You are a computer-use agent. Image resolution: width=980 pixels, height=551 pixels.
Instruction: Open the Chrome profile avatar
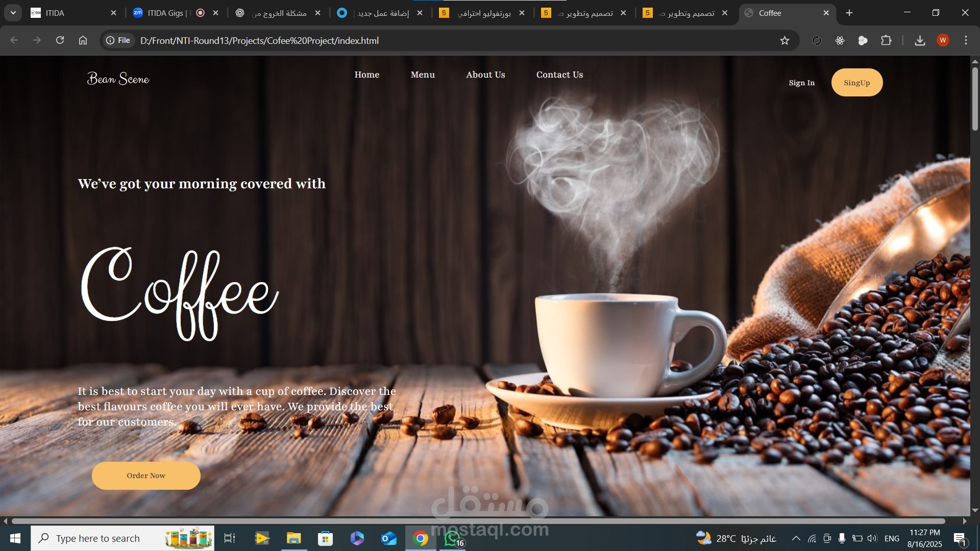[x=943, y=40]
